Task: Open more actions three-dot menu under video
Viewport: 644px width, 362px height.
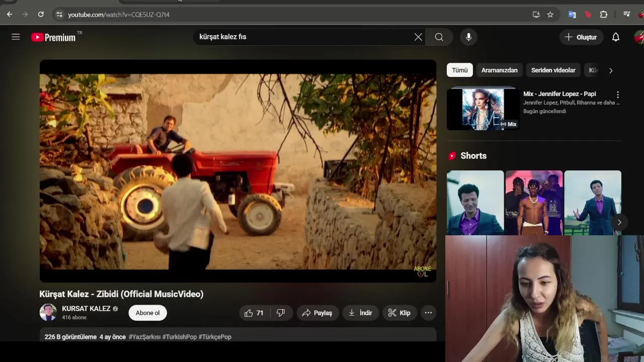Action: tap(428, 313)
